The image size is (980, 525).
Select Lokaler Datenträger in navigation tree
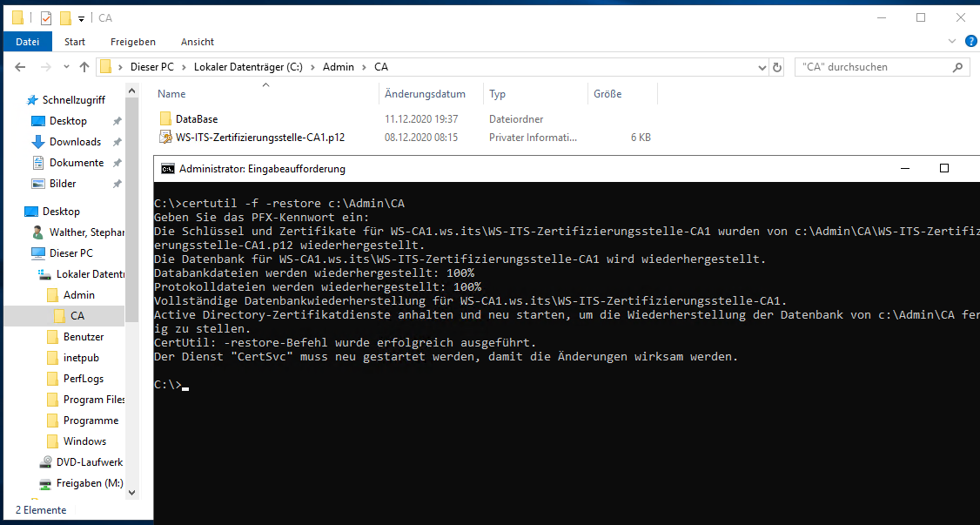click(x=90, y=273)
